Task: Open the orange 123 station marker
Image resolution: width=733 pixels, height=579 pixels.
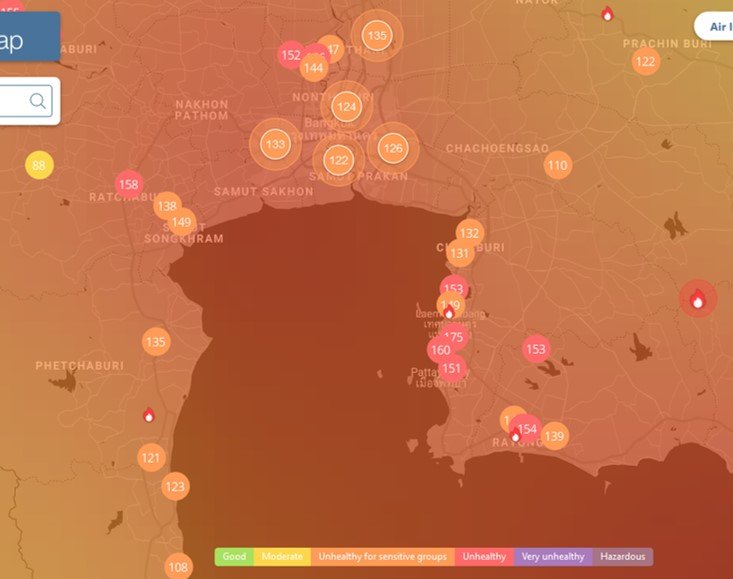Action: point(175,487)
